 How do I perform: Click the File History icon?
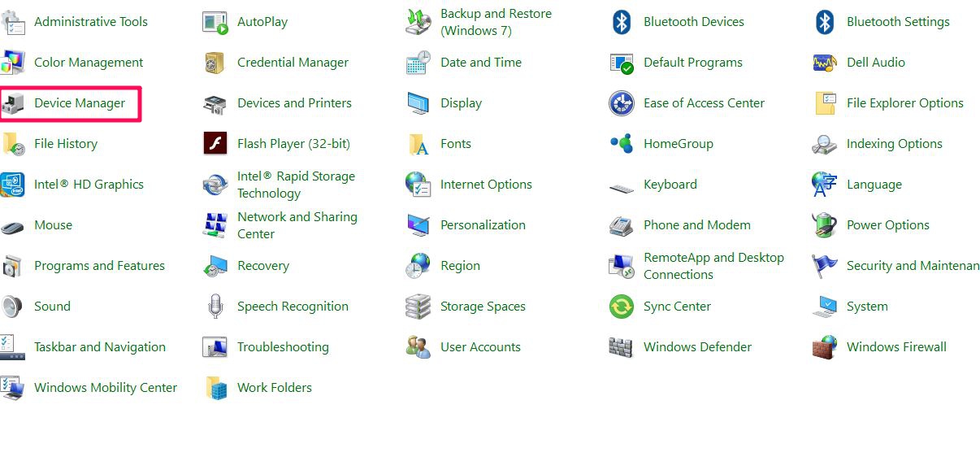click(x=12, y=144)
